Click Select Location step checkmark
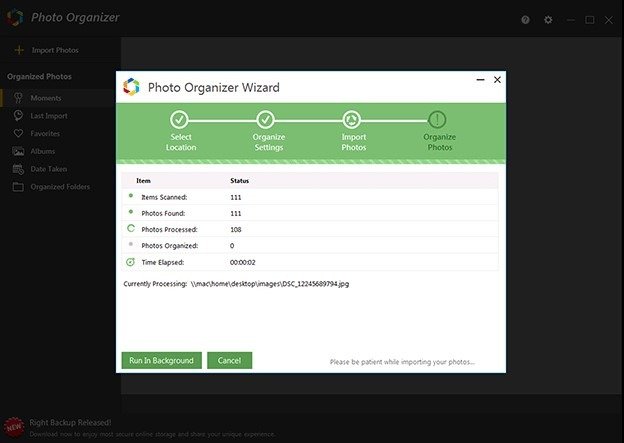624x443 pixels. [x=179, y=119]
